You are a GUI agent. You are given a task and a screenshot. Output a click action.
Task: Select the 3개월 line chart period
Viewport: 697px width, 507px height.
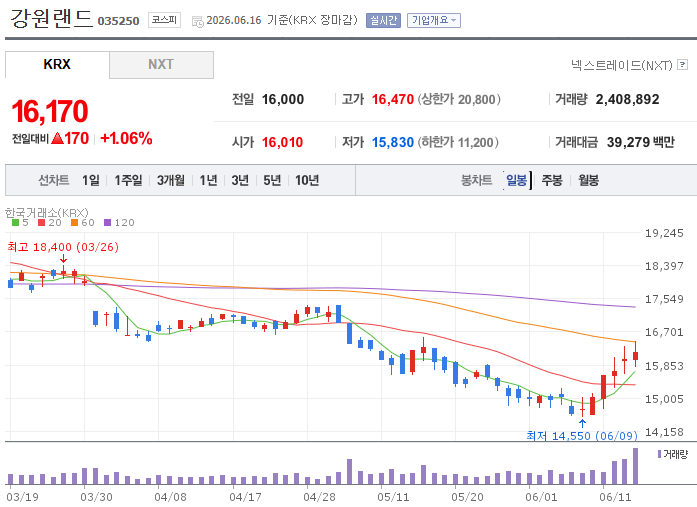pos(171,180)
